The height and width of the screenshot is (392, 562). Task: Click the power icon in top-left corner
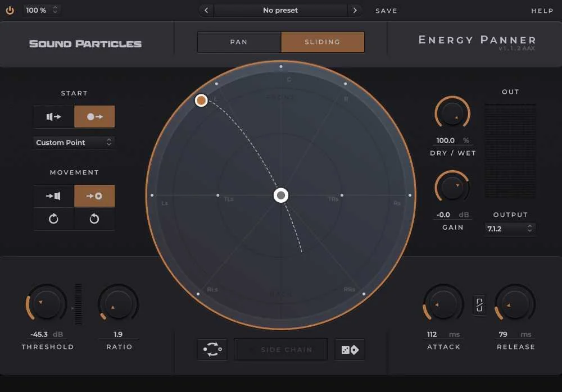point(10,10)
